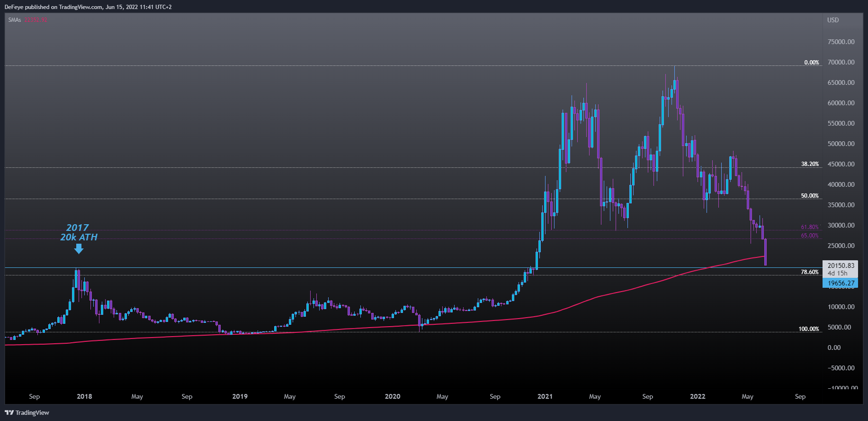The height and width of the screenshot is (421, 868).
Task: Click the 10000.00 price axis label
Action: click(841, 307)
